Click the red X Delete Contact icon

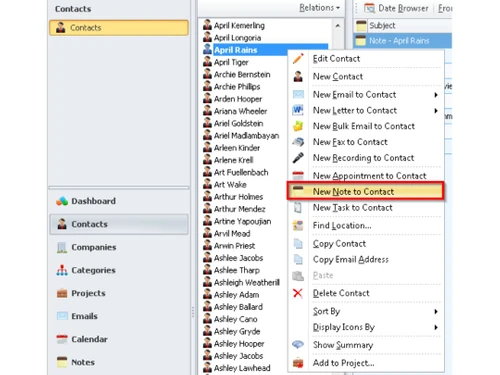(x=298, y=293)
